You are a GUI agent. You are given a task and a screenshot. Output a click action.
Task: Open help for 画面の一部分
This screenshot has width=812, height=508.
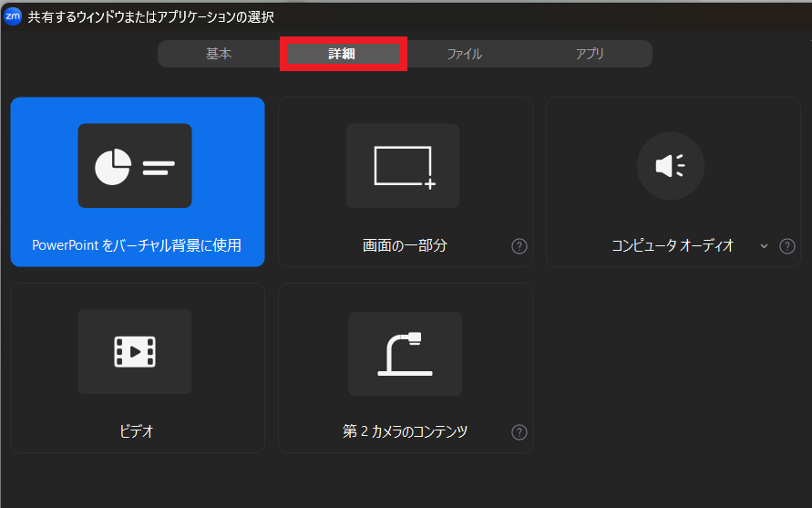point(519,246)
